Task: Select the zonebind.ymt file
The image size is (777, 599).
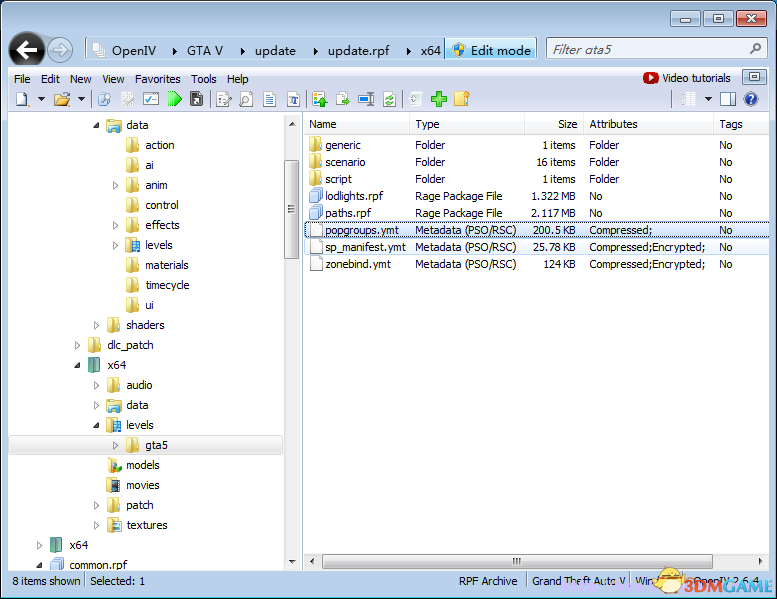Action: tap(357, 264)
